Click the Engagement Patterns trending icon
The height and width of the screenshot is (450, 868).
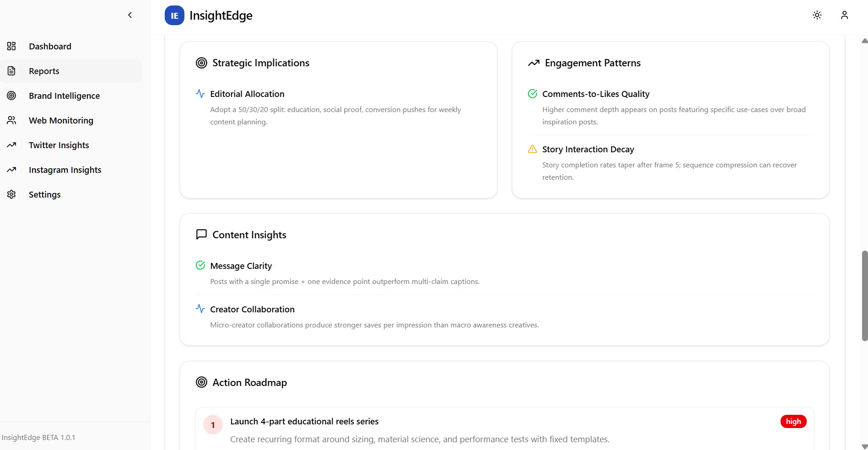click(x=533, y=63)
